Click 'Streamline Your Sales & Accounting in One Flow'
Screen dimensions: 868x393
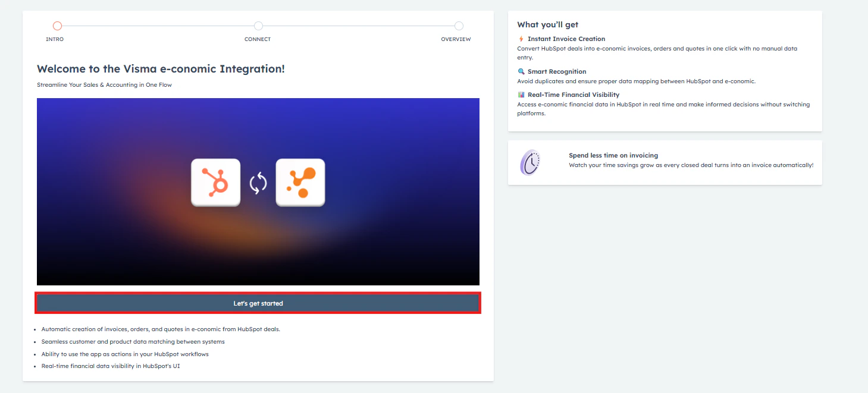pyautogui.click(x=104, y=85)
